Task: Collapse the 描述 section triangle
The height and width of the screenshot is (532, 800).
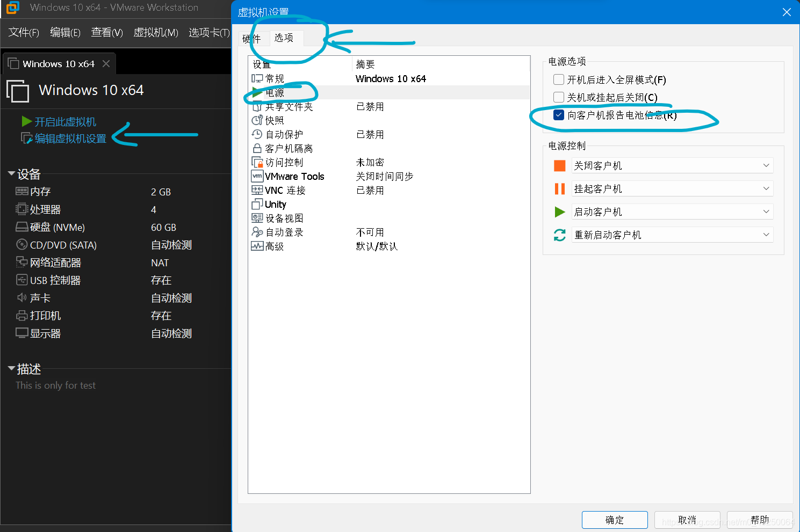Action: pyautogui.click(x=11, y=368)
